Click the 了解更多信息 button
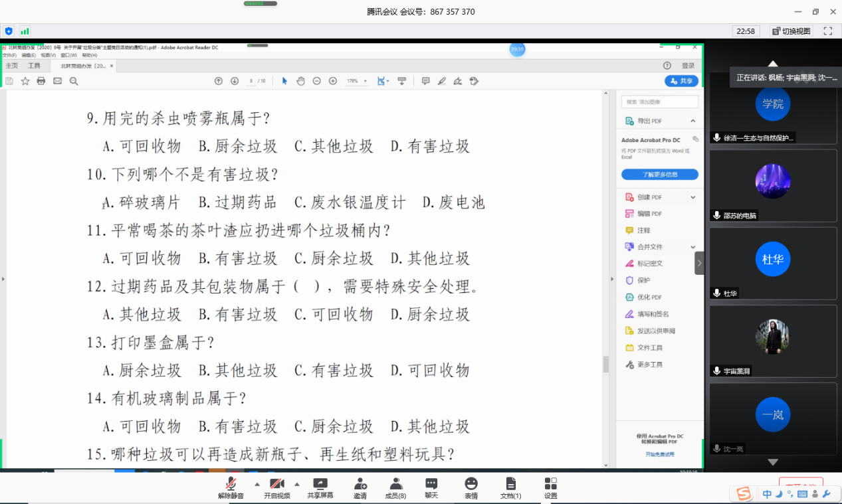The height and width of the screenshot is (504, 842). pyautogui.click(x=659, y=175)
